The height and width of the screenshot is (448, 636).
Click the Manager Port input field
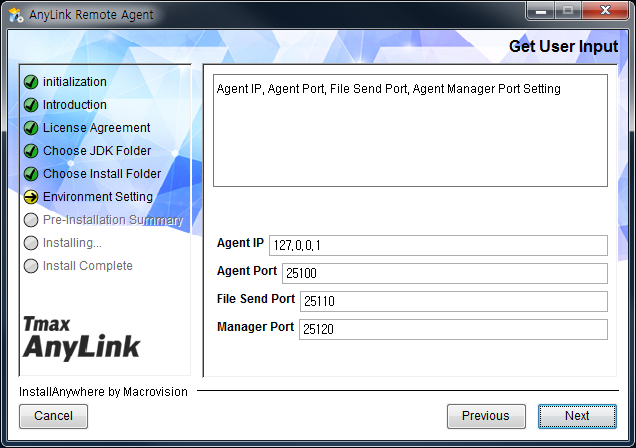(453, 330)
